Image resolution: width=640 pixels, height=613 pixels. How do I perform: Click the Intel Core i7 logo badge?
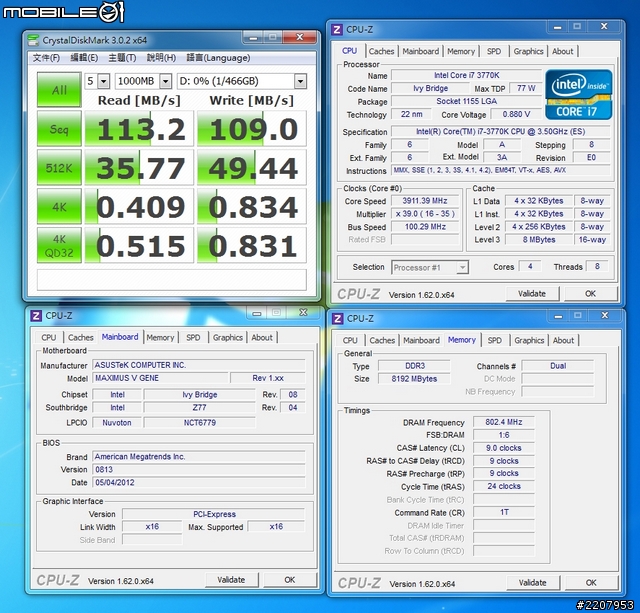pyautogui.click(x=578, y=95)
